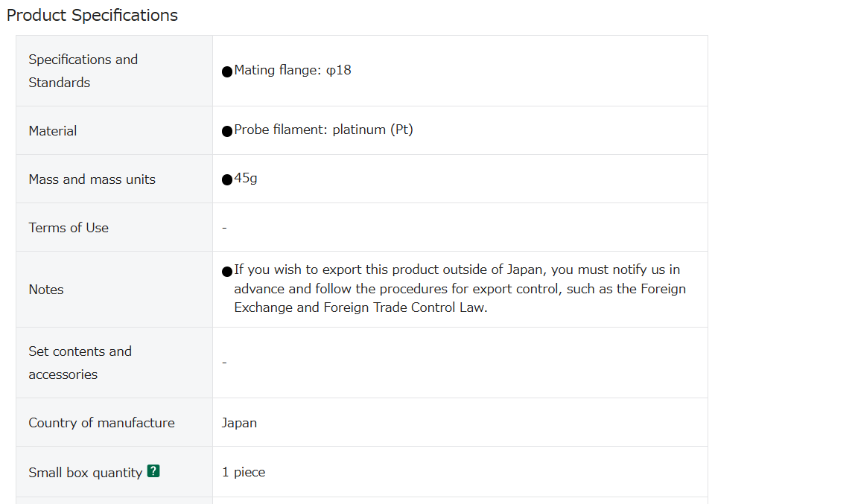858x504 pixels.
Task: Select the Material row label
Action: click(x=53, y=131)
